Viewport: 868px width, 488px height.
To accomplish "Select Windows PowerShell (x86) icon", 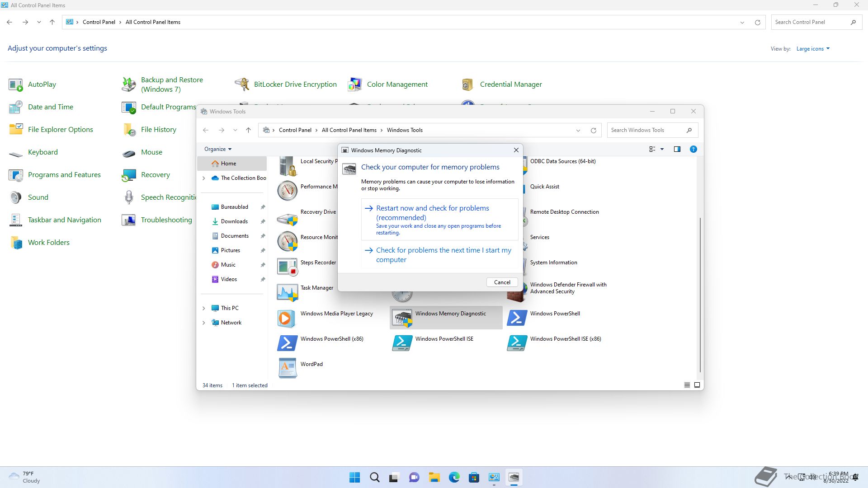I will [x=287, y=343].
